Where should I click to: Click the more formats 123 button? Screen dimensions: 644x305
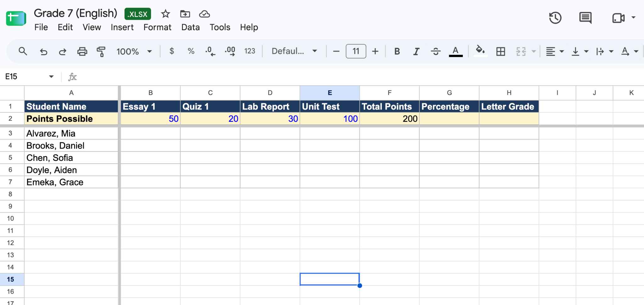tap(250, 51)
